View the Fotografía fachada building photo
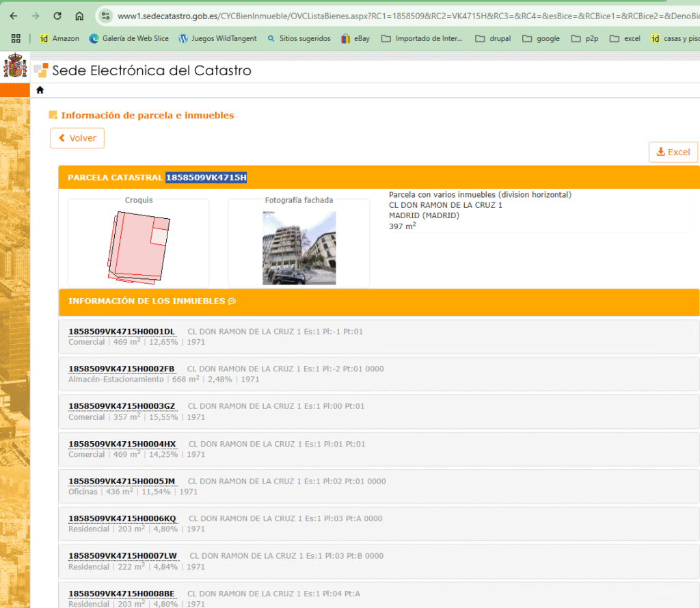 pyautogui.click(x=299, y=248)
